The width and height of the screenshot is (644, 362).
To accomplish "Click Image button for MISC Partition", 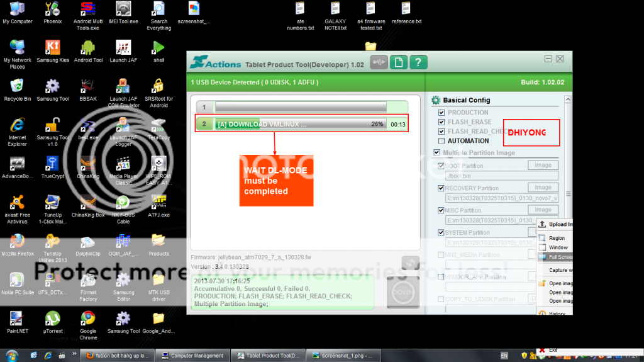I will pos(543,210).
